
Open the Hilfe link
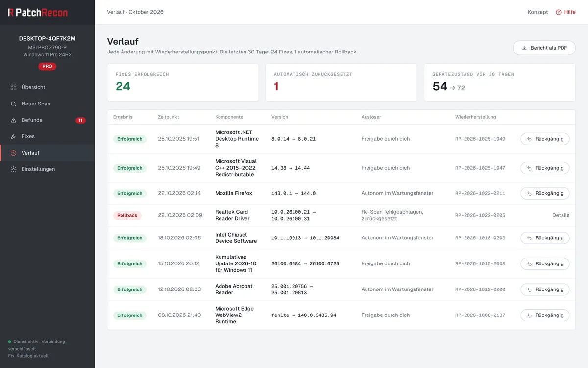[x=565, y=12]
